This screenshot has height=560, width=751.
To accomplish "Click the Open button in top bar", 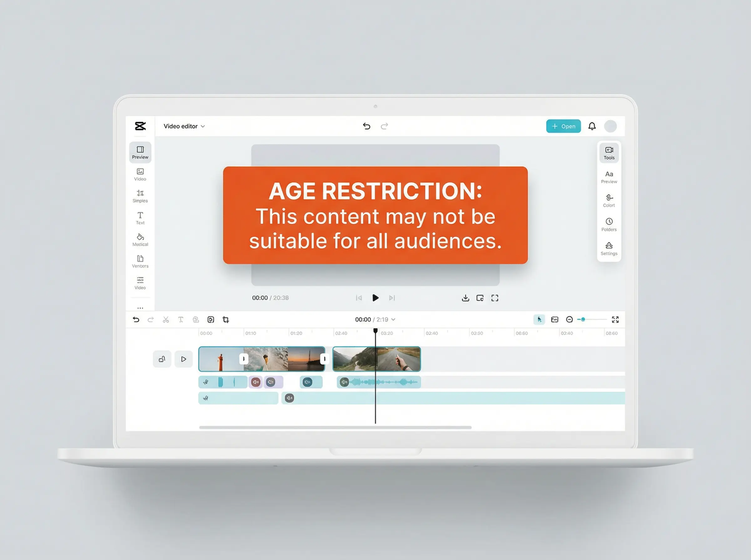I will (563, 126).
